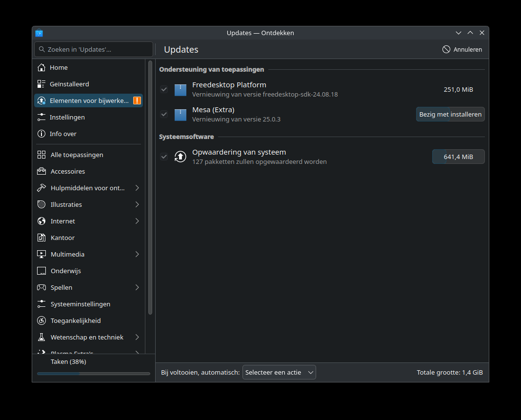Click the Freedesktop Platform package icon
The height and width of the screenshot is (420, 521).
[x=180, y=90]
